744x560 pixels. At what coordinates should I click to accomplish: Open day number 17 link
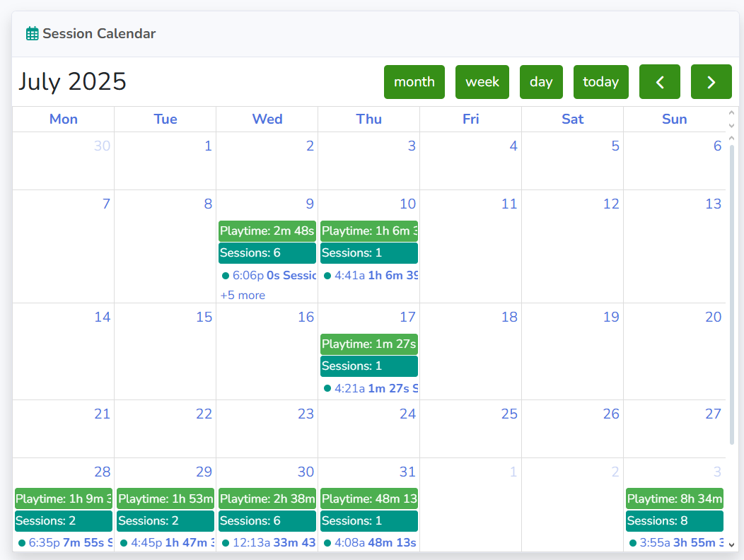[407, 317]
